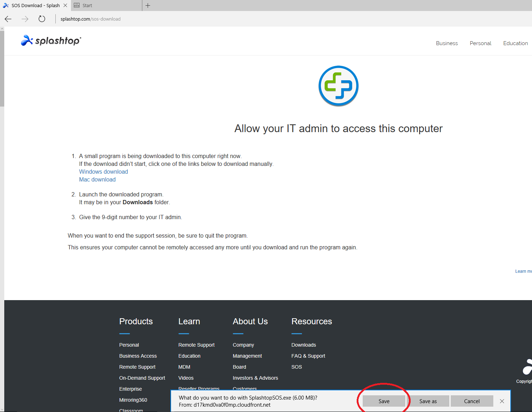Click the Products footer heading

click(136, 321)
